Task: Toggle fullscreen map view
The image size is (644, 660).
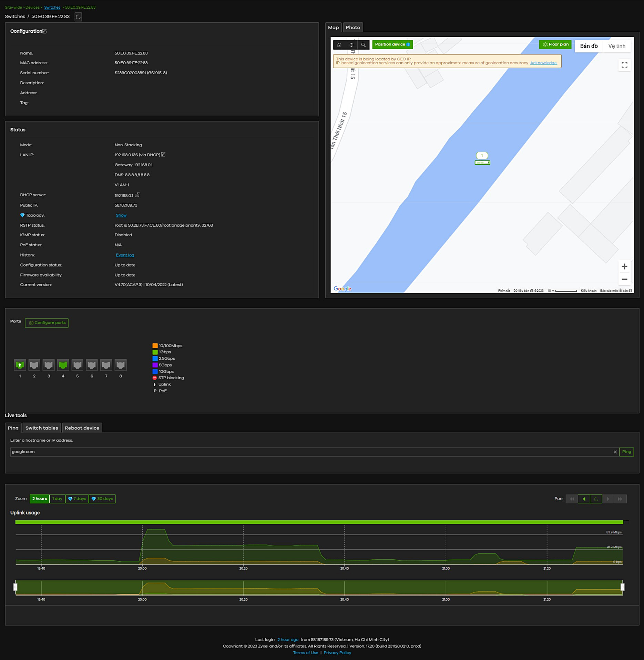Action: click(x=624, y=65)
